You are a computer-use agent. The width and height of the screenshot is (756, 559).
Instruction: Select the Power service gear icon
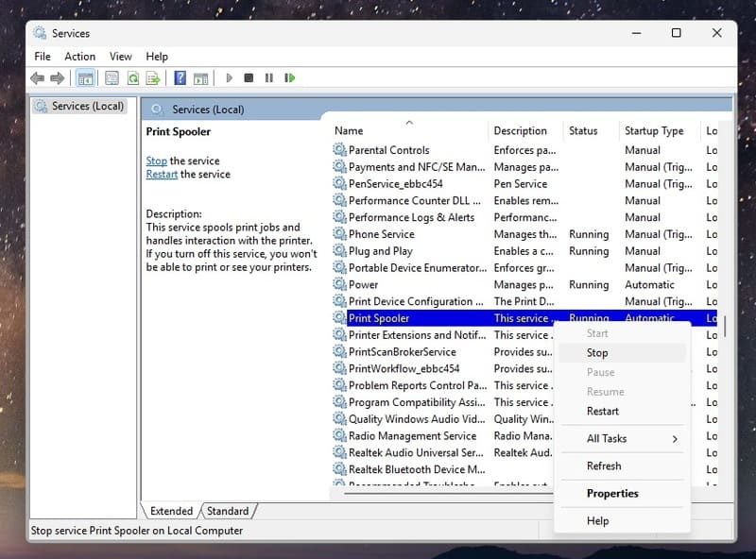(x=339, y=284)
